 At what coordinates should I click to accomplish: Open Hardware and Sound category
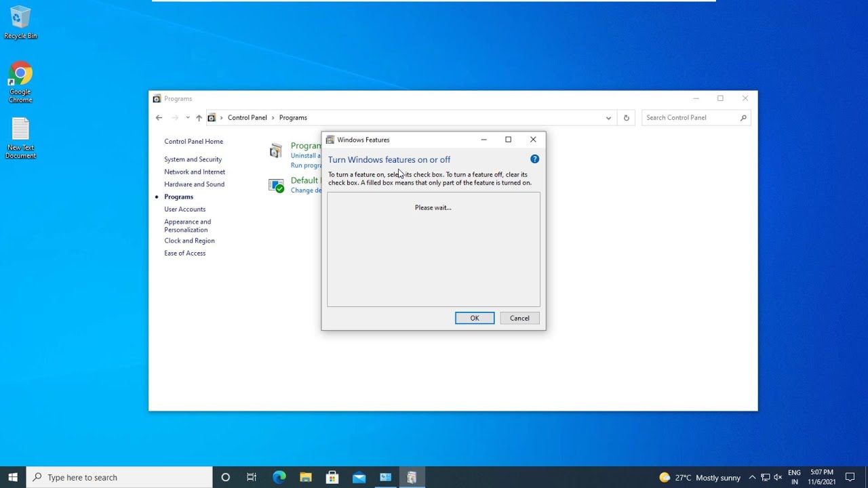click(x=194, y=184)
